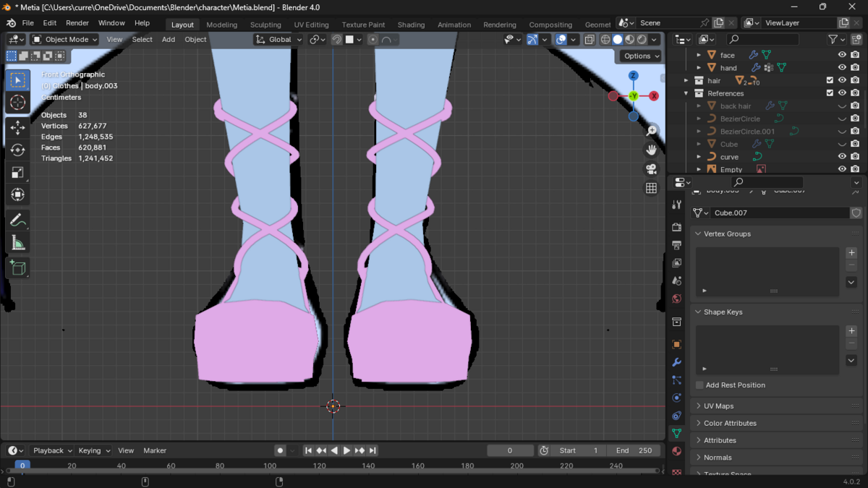The image size is (868, 488).
Task: Toggle fake user shield for Cube.007
Action: 856,213
